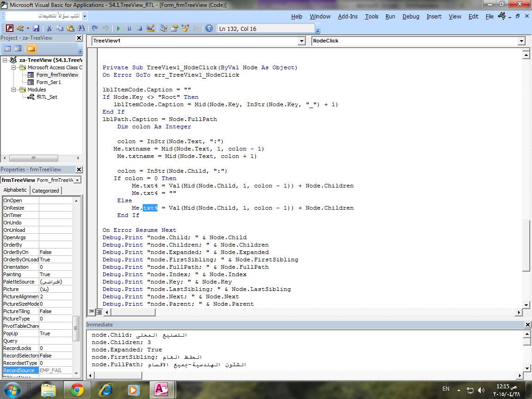Open the frmTreeView object dropdown in Properties
Viewport: 532px width, 399px height.
(78, 180)
